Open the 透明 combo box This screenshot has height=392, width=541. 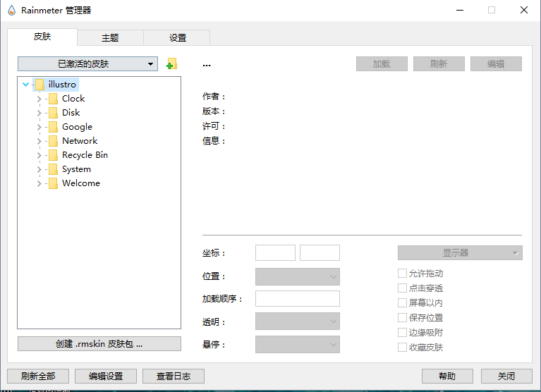[x=298, y=321]
